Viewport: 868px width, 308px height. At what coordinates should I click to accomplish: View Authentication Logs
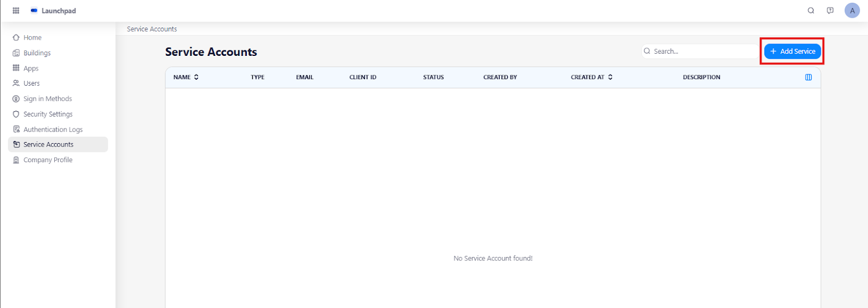tap(53, 130)
